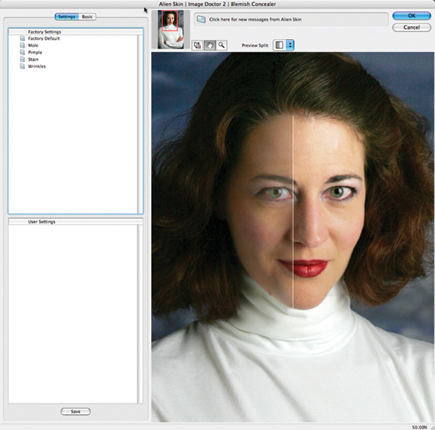435x430 pixels.
Task: Click OK to apply Blemish Concealer
Action: pos(412,16)
